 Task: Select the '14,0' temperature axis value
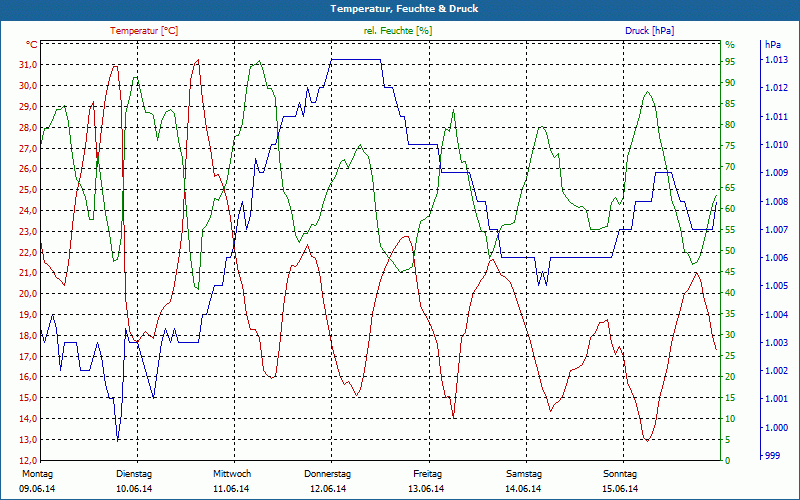(28, 419)
